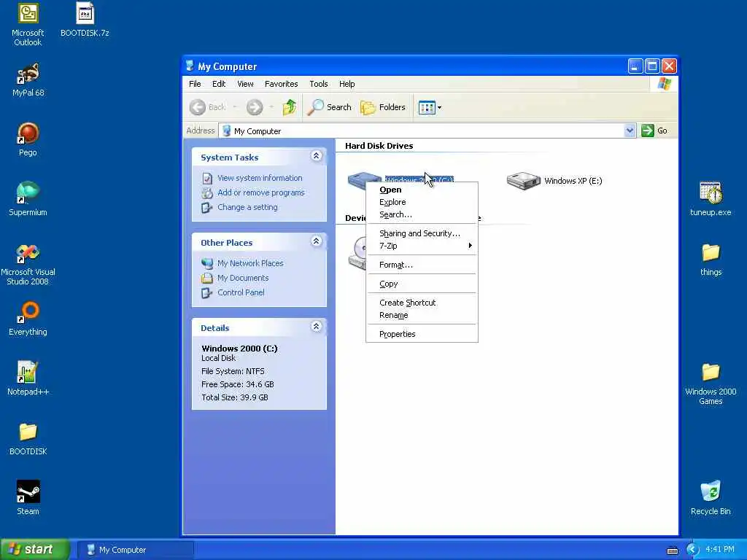Click the keyboard icon in system tray

[672, 551]
